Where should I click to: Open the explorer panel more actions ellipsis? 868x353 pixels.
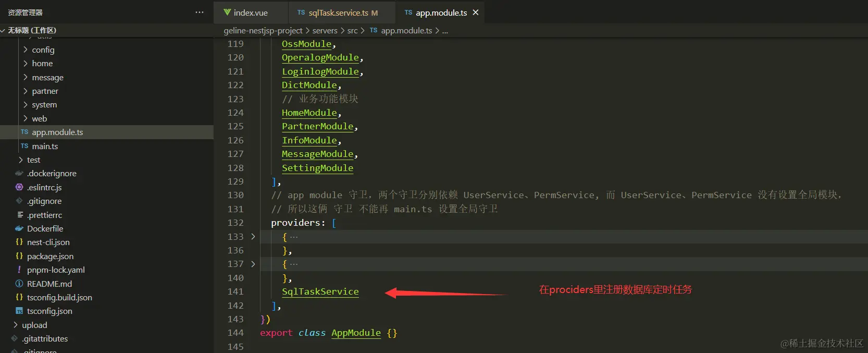pyautogui.click(x=200, y=13)
